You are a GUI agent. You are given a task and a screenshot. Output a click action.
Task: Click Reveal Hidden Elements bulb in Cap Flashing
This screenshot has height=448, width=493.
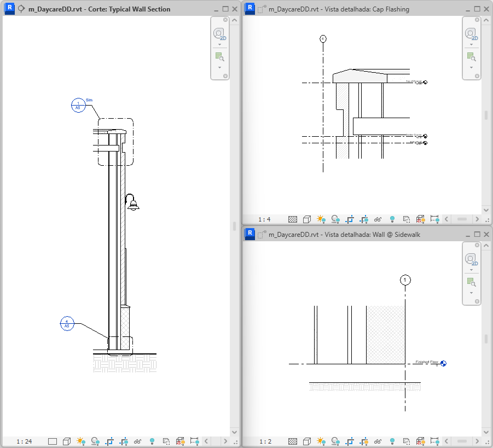tap(392, 219)
